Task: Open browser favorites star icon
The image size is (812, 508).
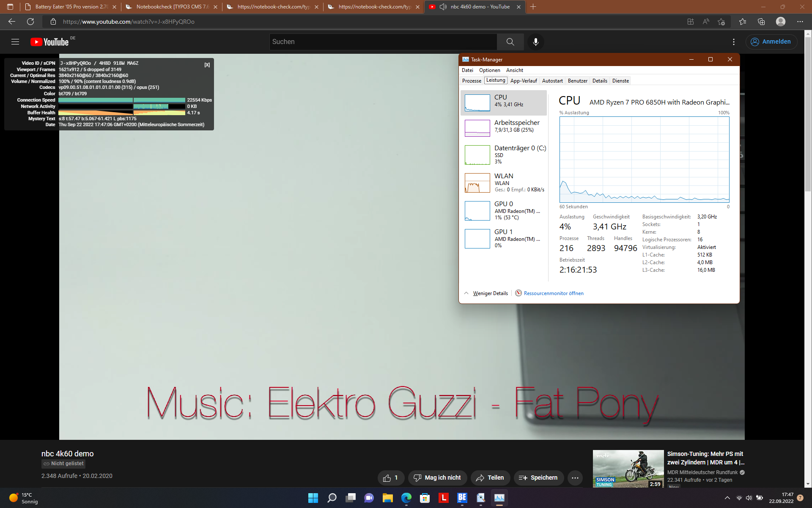Action: click(x=742, y=22)
